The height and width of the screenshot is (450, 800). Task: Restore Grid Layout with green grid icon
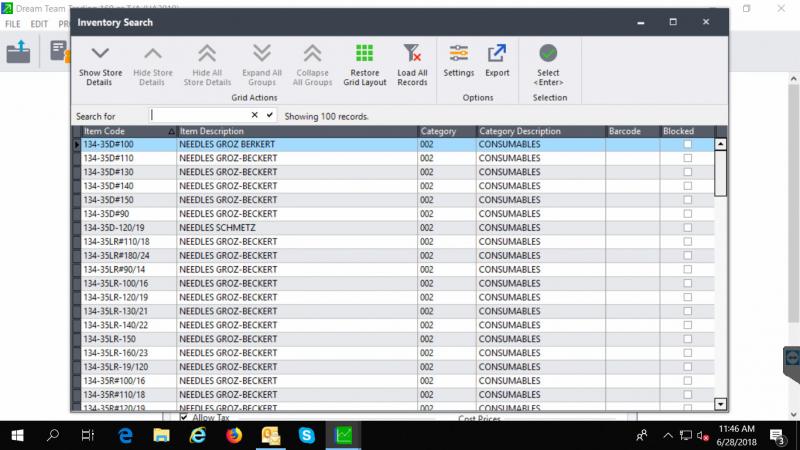pyautogui.click(x=364, y=55)
